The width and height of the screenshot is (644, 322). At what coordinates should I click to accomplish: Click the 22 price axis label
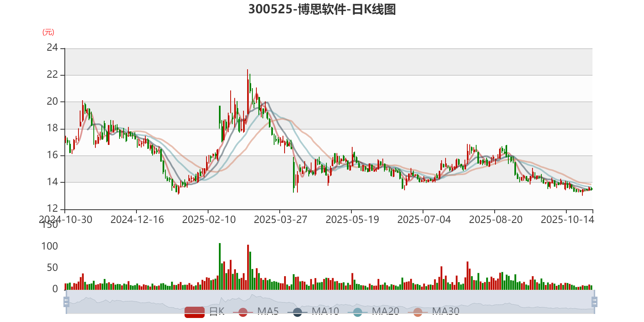[52, 74]
